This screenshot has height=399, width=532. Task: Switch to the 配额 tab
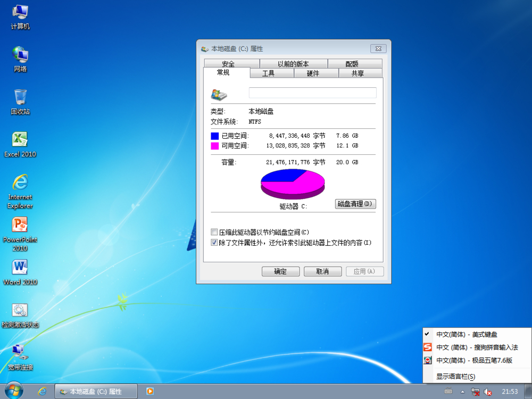click(x=355, y=63)
